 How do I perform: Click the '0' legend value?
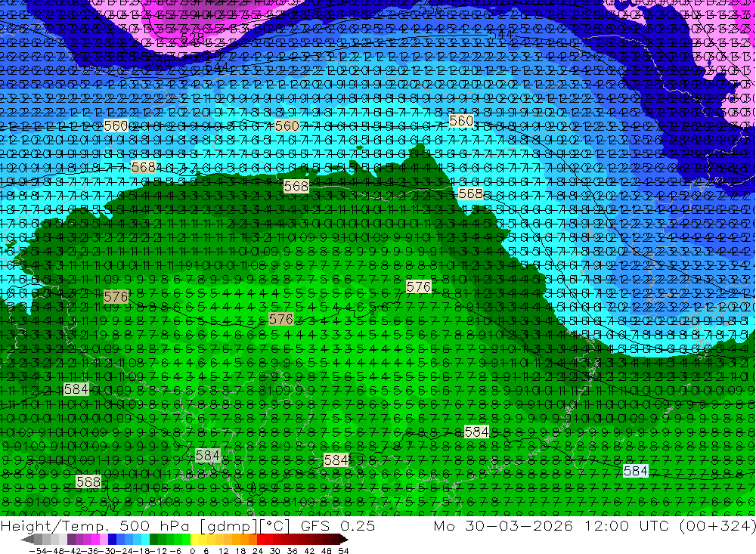click(192, 551)
